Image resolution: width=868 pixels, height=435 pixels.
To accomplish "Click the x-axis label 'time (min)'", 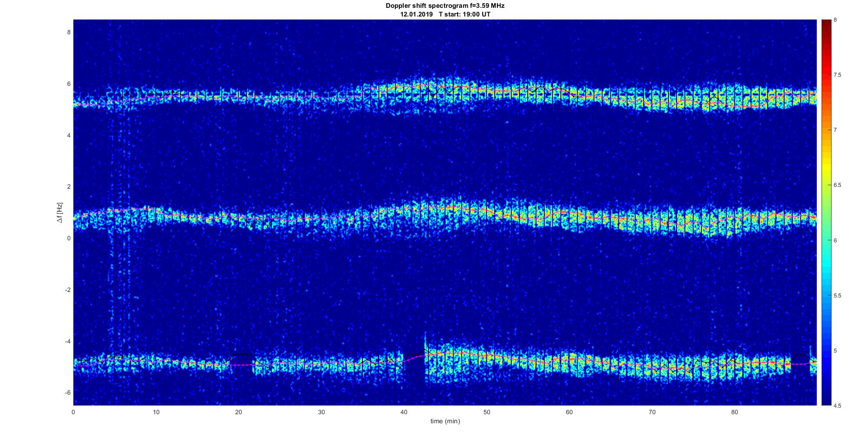I will click(445, 421).
